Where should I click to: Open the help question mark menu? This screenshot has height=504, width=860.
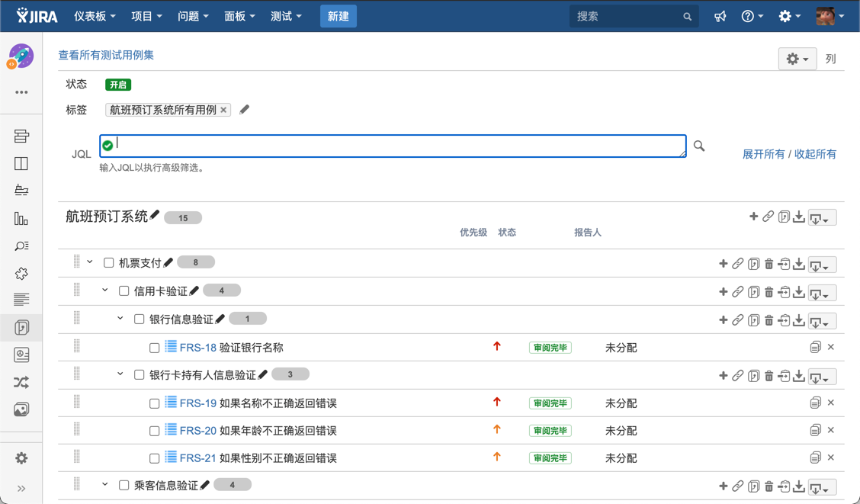(x=752, y=16)
